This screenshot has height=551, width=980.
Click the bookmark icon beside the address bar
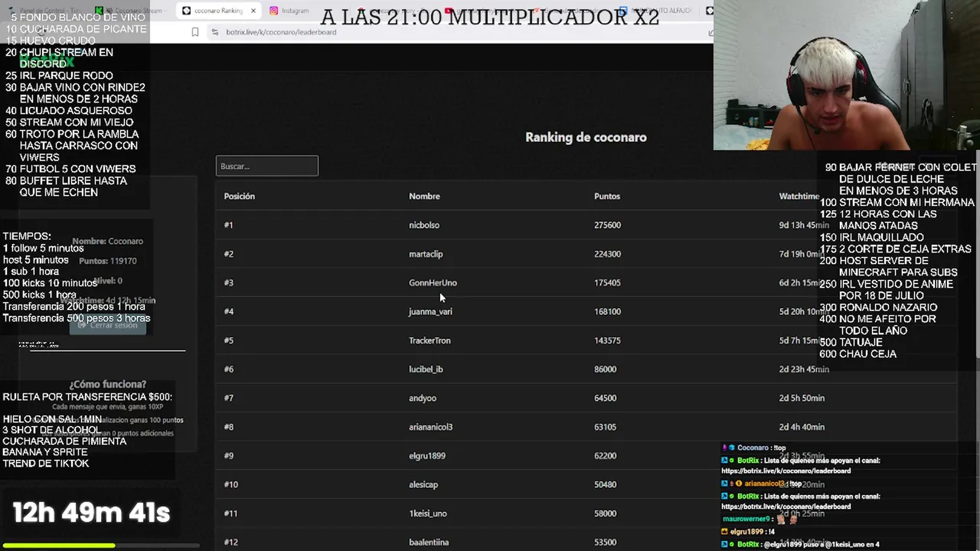[195, 32]
